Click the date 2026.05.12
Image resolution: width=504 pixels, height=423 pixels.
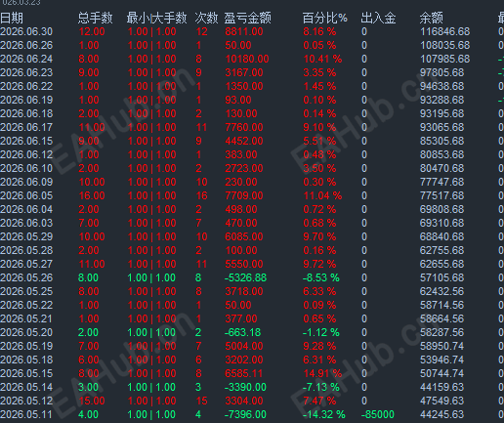[26, 401]
